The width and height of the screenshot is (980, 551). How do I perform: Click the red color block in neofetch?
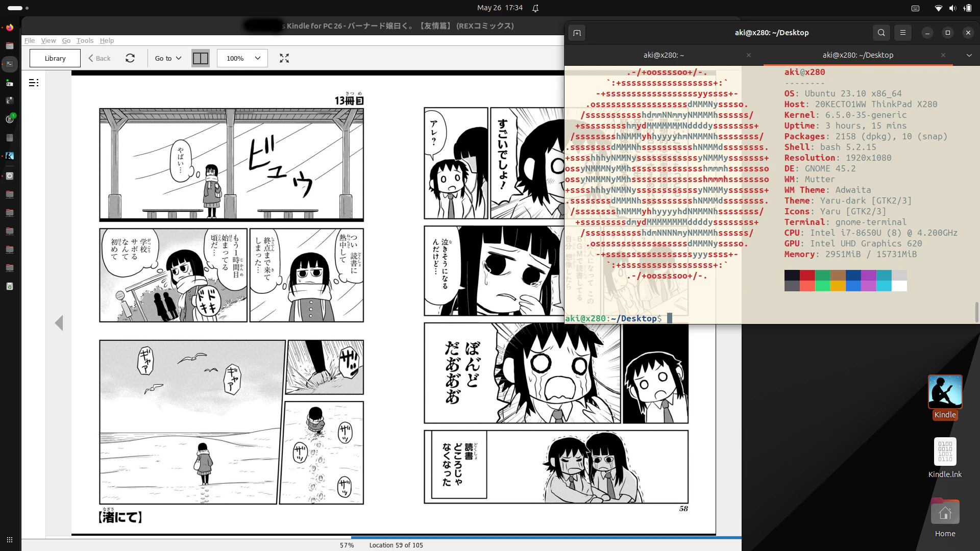click(x=807, y=275)
